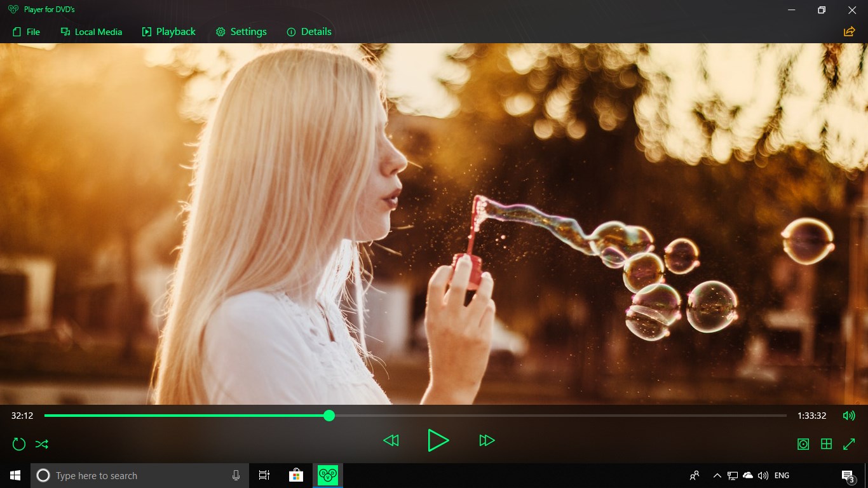Toggle the share panel icon
Screen dimensions: 868x488
[x=849, y=30]
